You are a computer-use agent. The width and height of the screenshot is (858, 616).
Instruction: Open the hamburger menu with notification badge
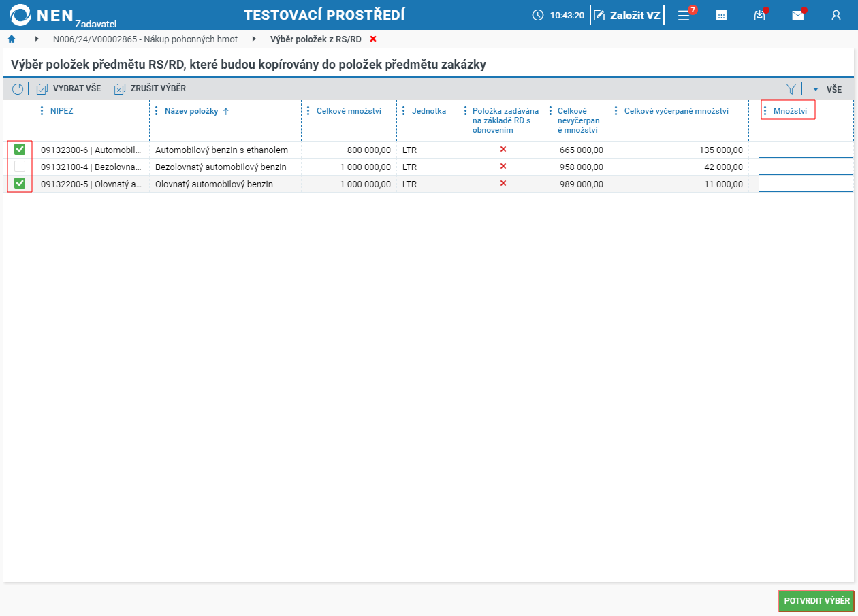coord(684,15)
